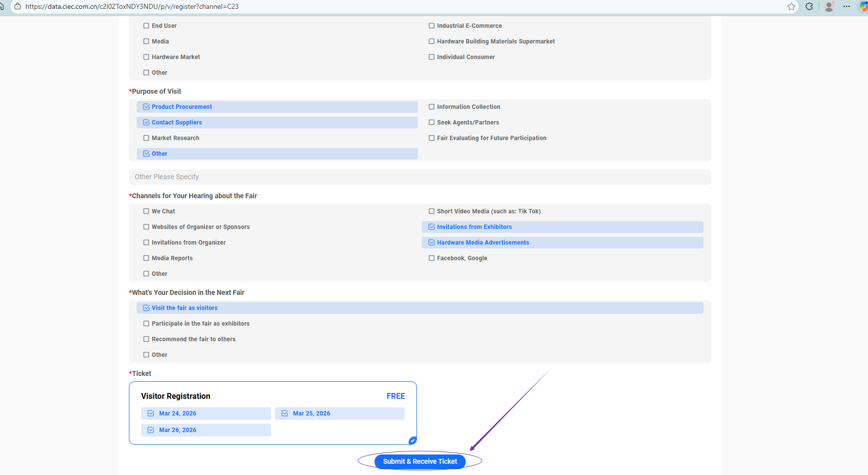Click the site lock icon beside URL
Viewport: 868px width, 475px height.
[x=18, y=6]
